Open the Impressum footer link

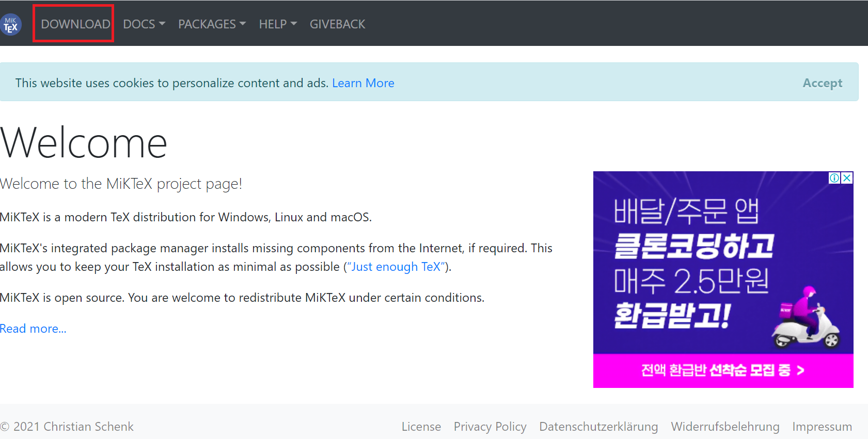pyautogui.click(x=822, y=427)
